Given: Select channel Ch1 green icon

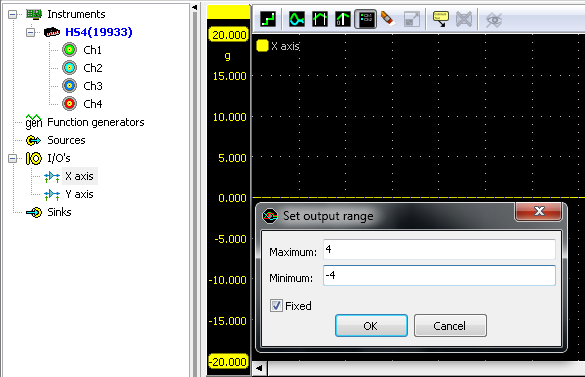Looking at the screenshot, I should point(69,50).
